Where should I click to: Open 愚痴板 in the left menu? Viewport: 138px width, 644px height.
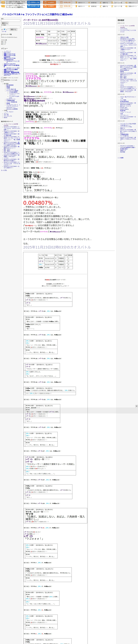click(x=8, y=103)
